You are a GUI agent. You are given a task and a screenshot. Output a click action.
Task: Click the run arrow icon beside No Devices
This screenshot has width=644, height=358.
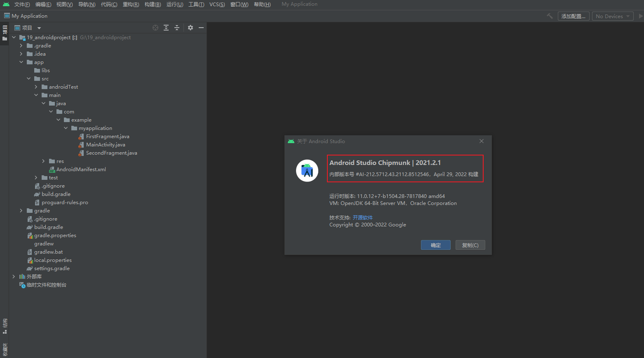641,16
